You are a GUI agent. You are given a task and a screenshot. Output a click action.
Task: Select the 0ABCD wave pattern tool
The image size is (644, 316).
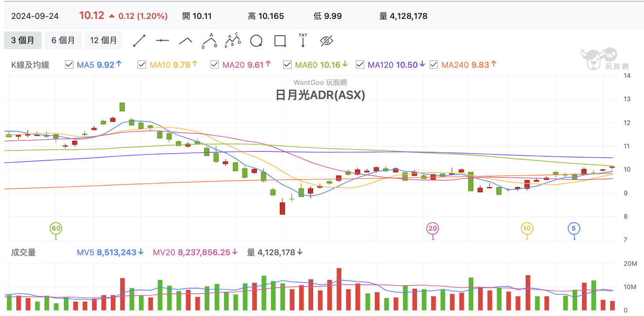tap(233, 40)
